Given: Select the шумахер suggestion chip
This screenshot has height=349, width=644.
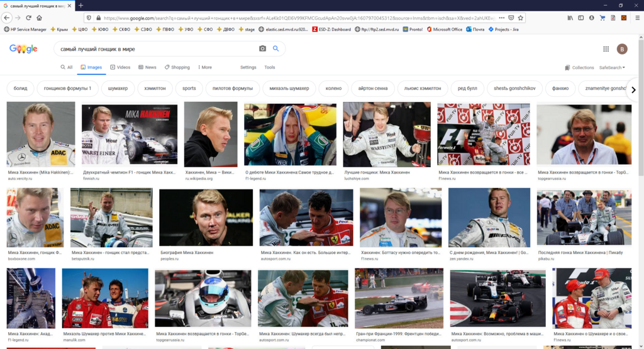Looking at the screenshot, I should 118,88.
